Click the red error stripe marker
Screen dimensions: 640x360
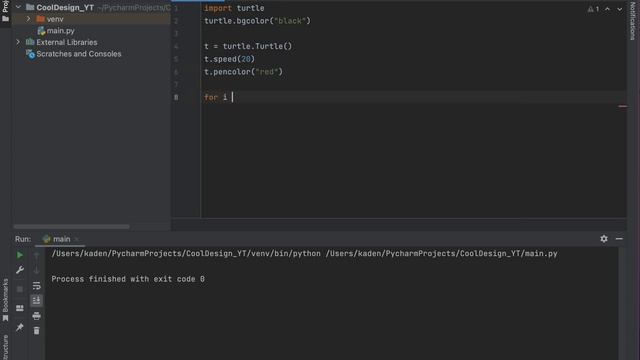click(x=622, y=106)
